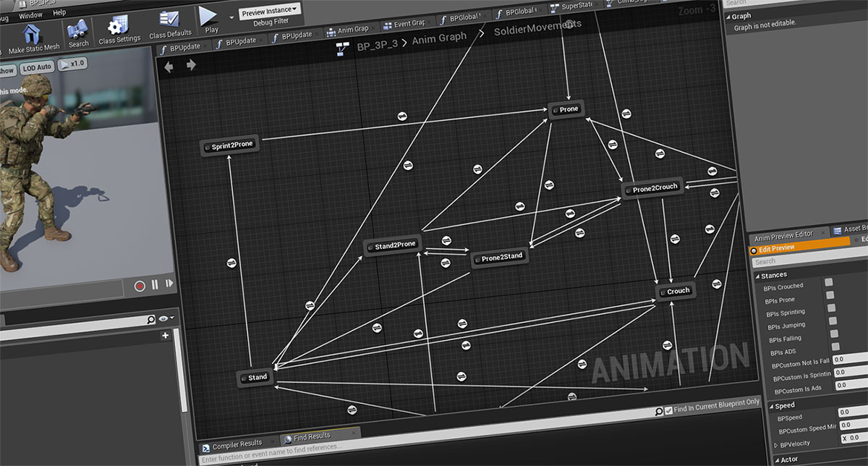This screenshot has width=868, height=466.
Task: Select the Stand2Prone state node
Action: tap(392, 246)
